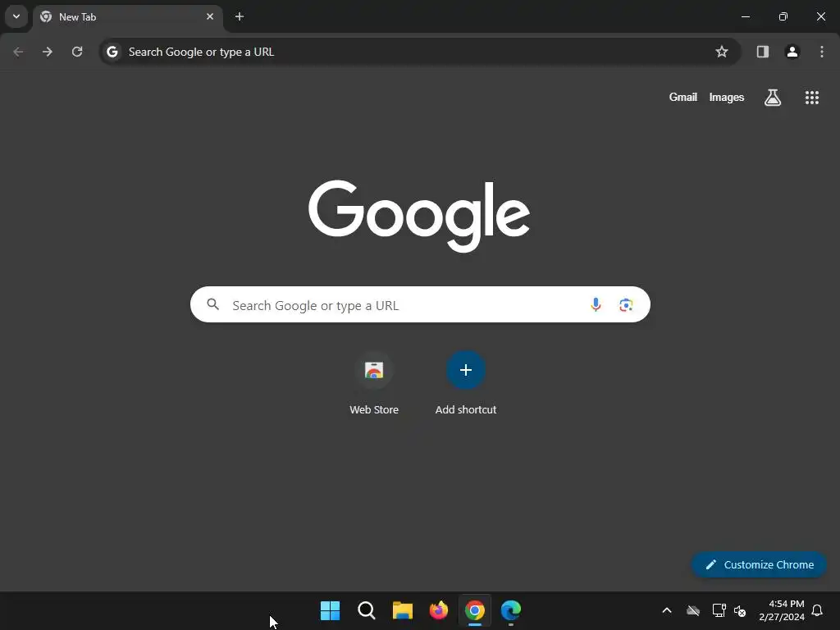Screen dimensions: 840x630
Task: Click the OneDrive cloud tray icon
Action: pos(693,610)
